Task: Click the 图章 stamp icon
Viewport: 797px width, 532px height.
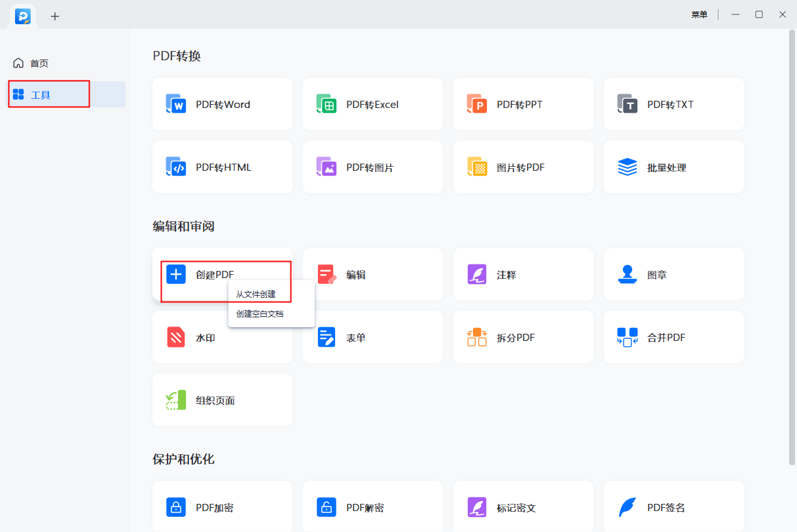Action: click(x=628, y=274)
